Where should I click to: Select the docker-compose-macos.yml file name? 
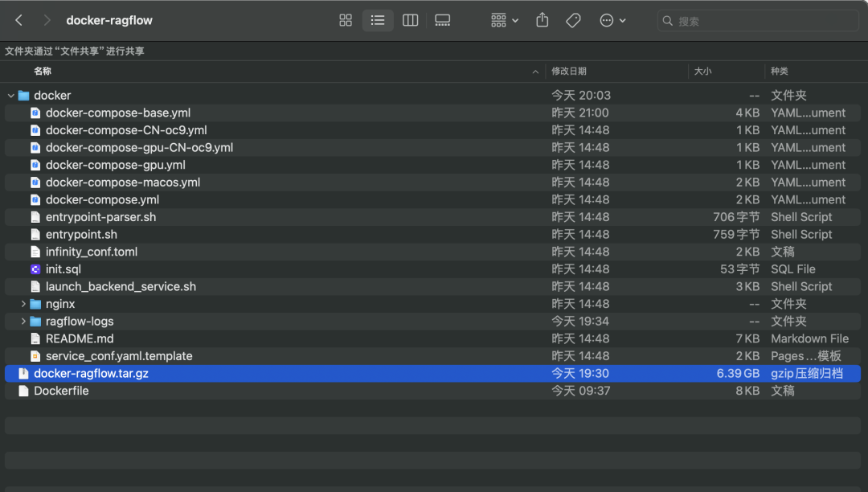coord(123,182)
